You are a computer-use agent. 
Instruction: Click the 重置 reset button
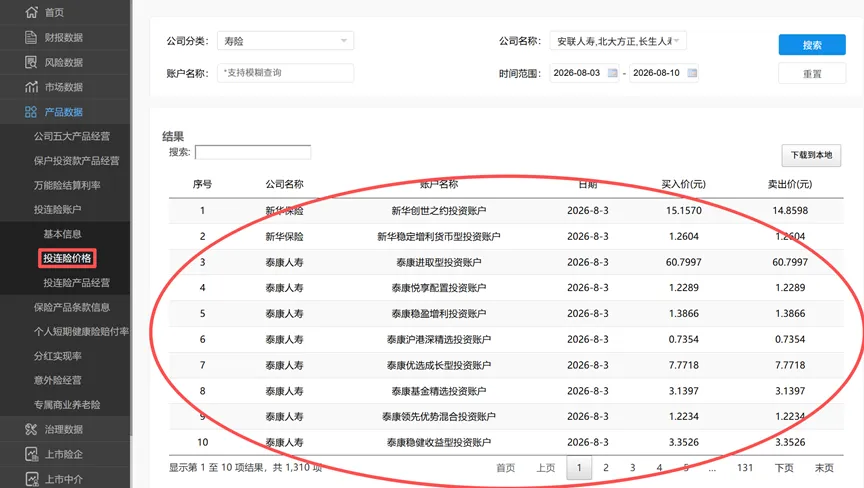pos(812,73)
